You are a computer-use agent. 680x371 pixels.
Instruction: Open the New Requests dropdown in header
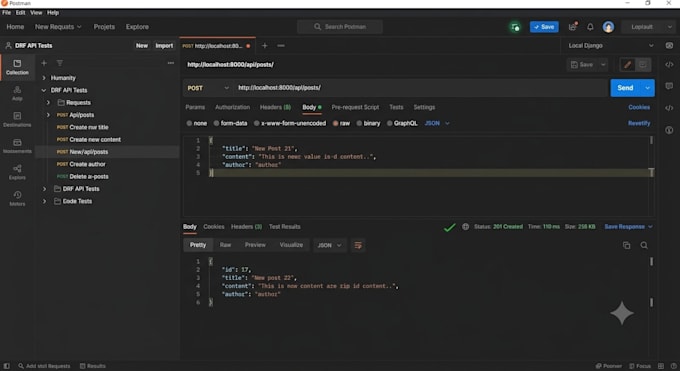58,27
